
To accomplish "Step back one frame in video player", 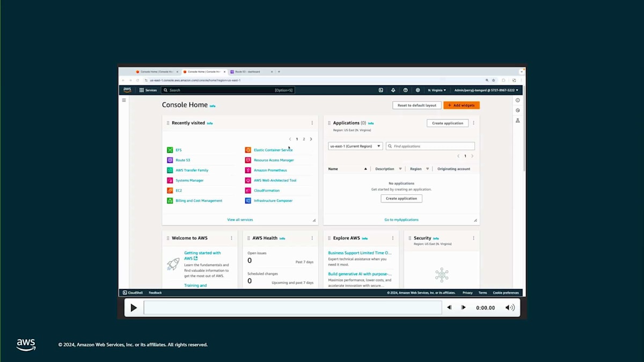I will click(449, 308).
